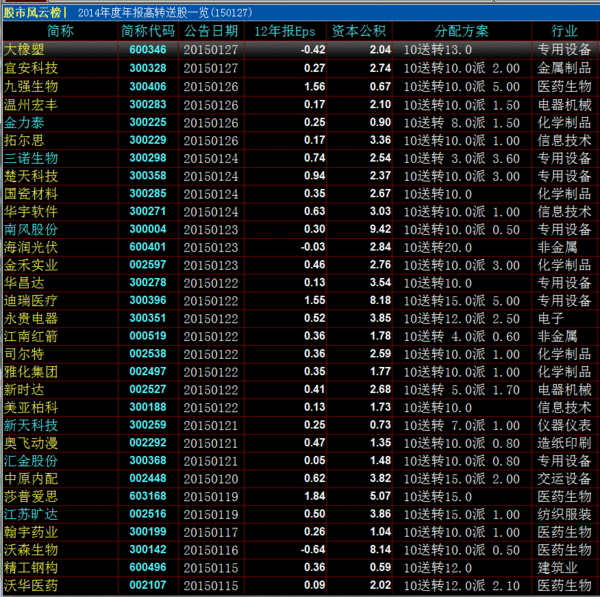Click industry cell 造纸印刷
Viewport: 600px width, 597px height.
[564, 443]
